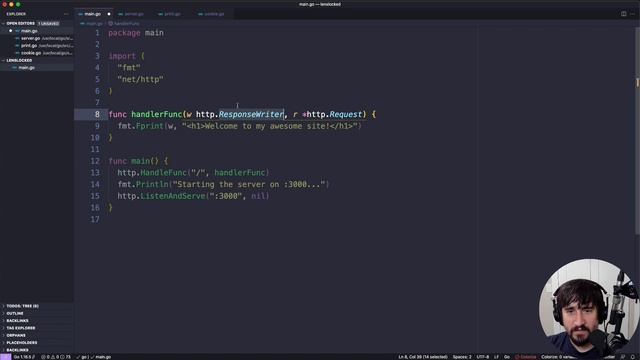Click line number 8 in the gutter

pyautogui.click(x=97, y=114)
